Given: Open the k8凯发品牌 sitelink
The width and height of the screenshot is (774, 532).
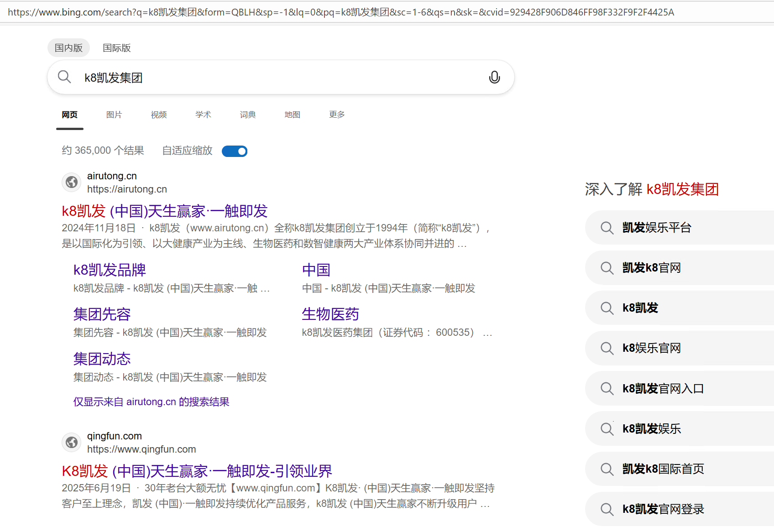Looking at the screenshot, I should pos(110,270).
